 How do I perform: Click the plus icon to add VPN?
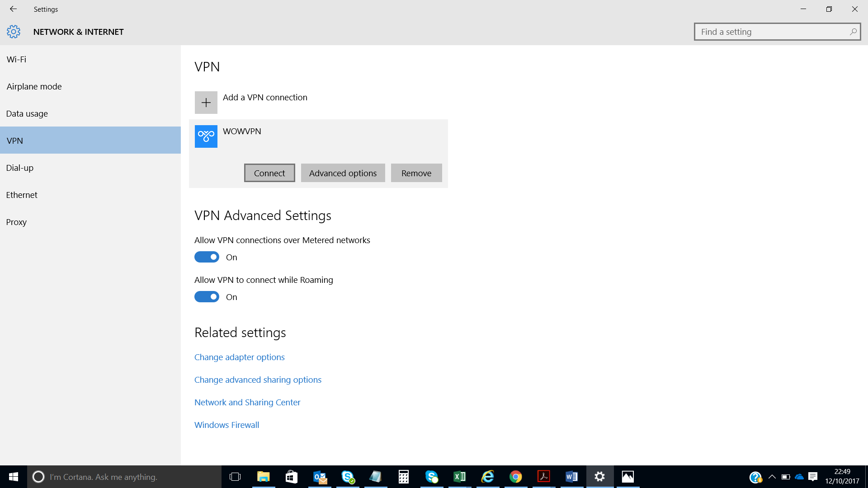tap(206, 103)
